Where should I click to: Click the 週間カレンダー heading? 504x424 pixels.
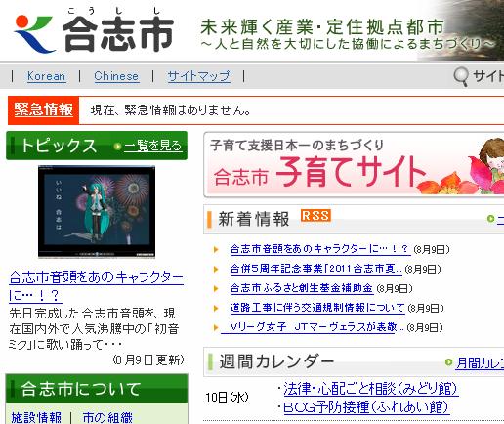[x=276, y=361]
